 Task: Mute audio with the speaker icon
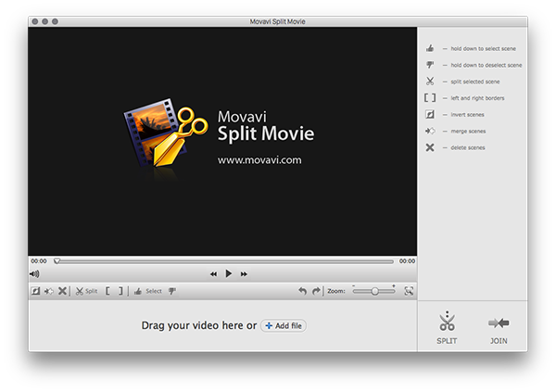coord(35,274)
